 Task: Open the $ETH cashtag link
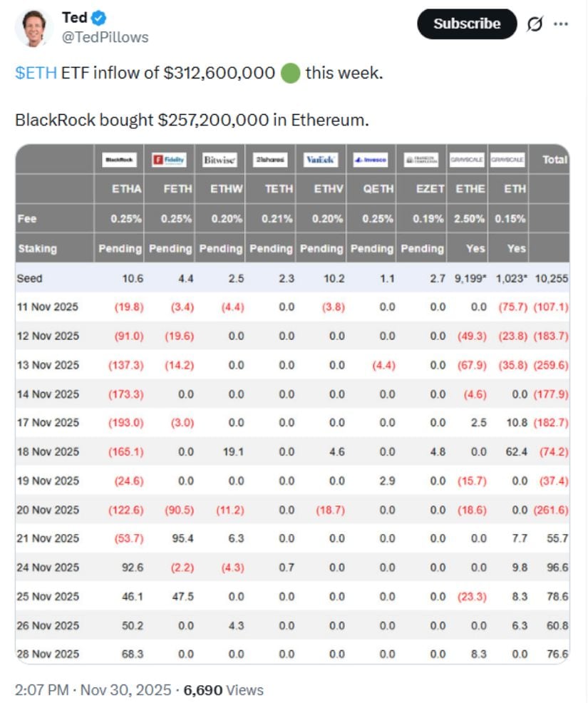pos(36,73)
